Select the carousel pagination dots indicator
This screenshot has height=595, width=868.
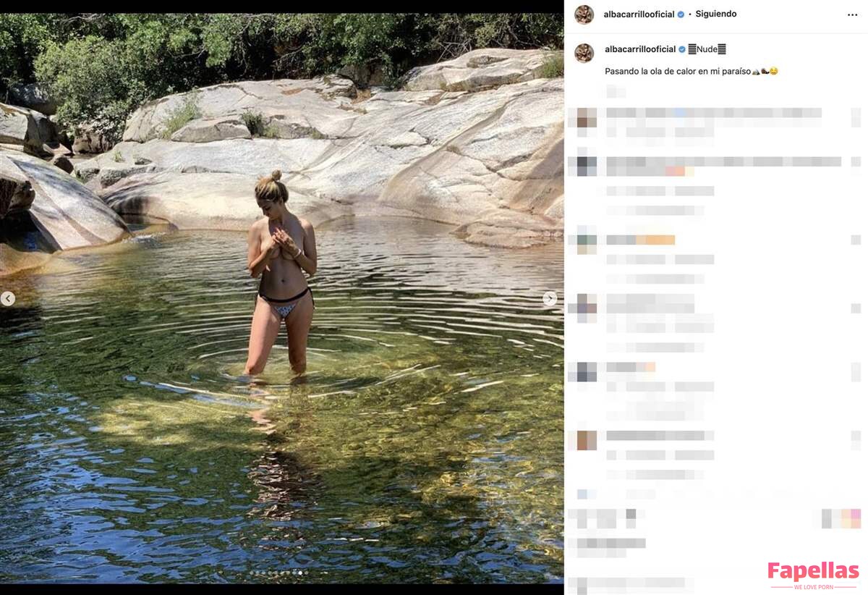coord(278,573)
